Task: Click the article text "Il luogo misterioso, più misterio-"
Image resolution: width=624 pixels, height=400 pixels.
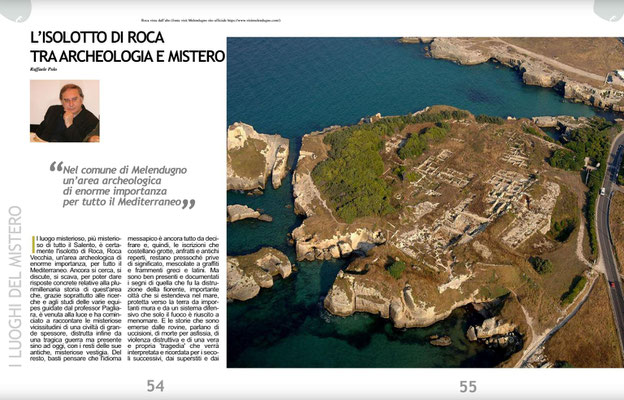Action: [x=78, y=238]
